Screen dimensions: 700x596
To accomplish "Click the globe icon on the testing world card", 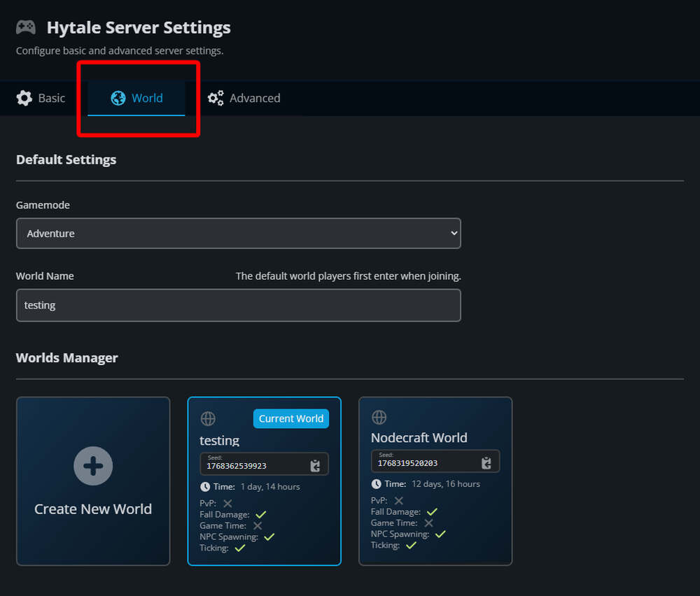I will [x=207, y=418].
